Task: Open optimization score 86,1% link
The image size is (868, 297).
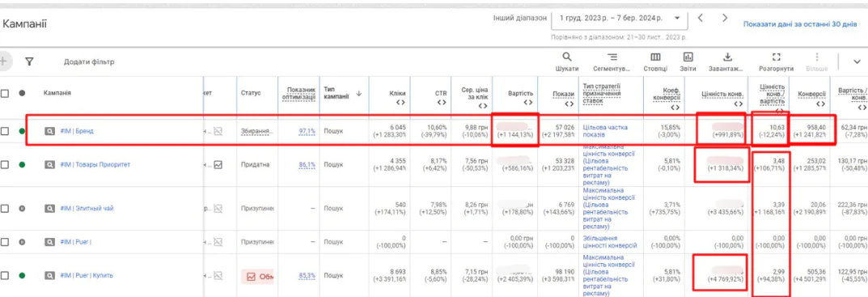Action: (x=307, y=164)
